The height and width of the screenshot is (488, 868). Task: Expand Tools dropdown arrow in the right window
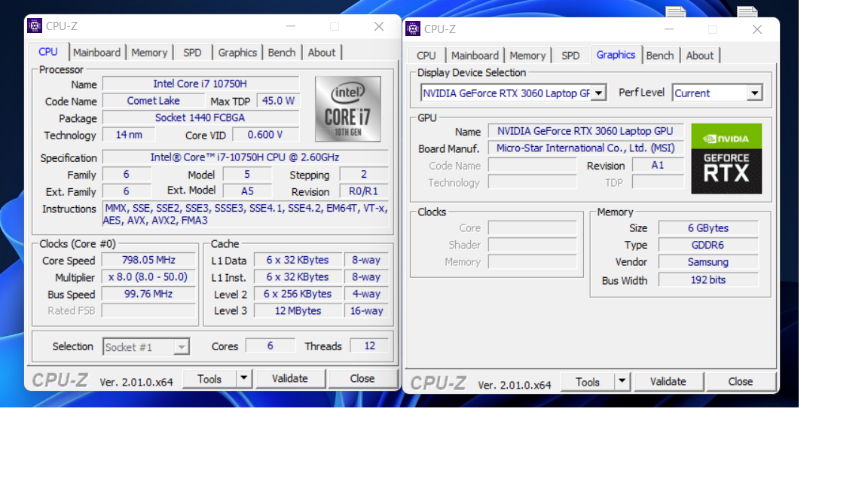(x=622, y=381)
